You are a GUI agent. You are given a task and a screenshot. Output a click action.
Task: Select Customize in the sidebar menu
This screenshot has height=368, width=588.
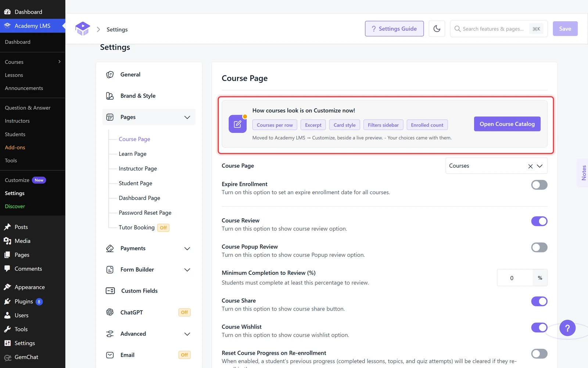coord(17,180)
